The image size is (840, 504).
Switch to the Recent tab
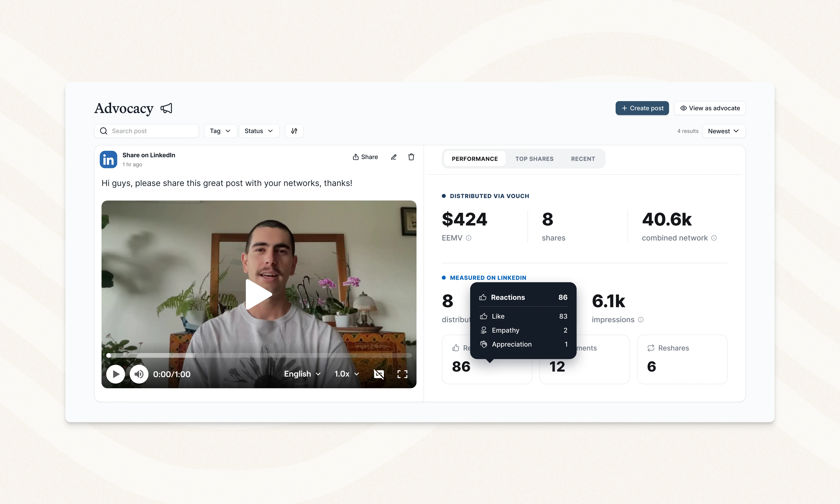point(583,159)
